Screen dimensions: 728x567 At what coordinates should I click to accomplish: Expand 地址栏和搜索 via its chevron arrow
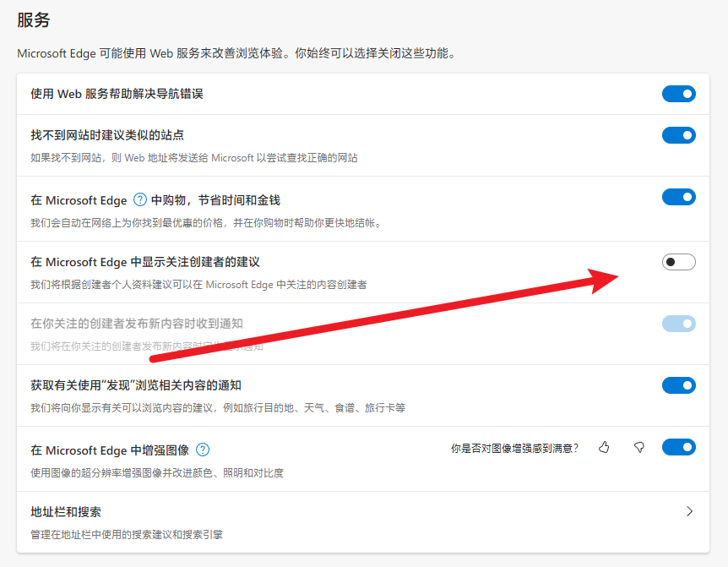coord(689,511)
